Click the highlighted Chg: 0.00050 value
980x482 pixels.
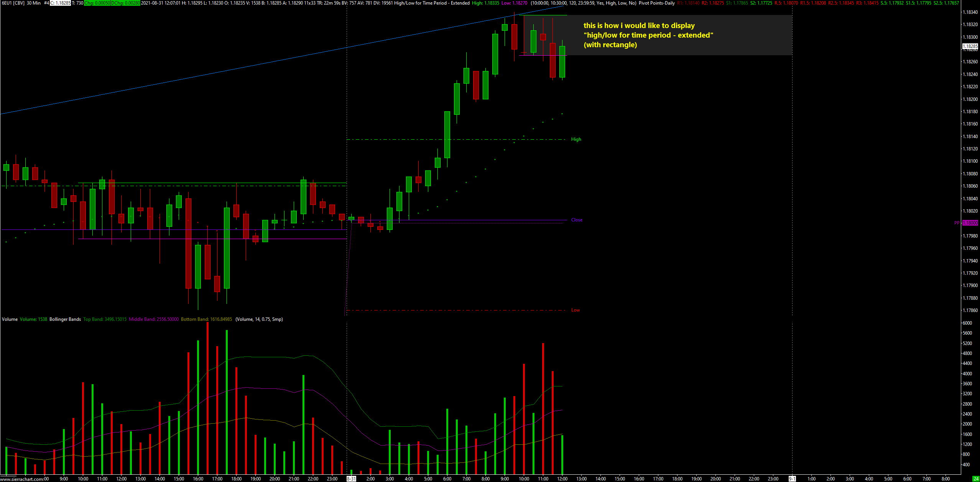(x=97, y=3)
